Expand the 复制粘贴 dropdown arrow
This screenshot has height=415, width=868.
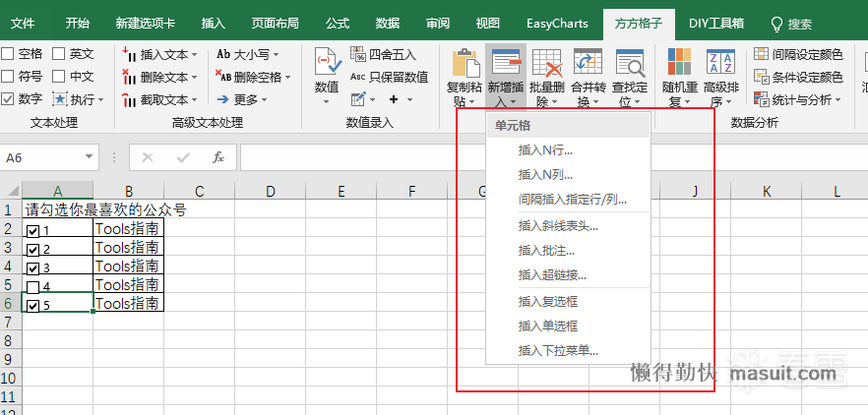tap(472, 102)
